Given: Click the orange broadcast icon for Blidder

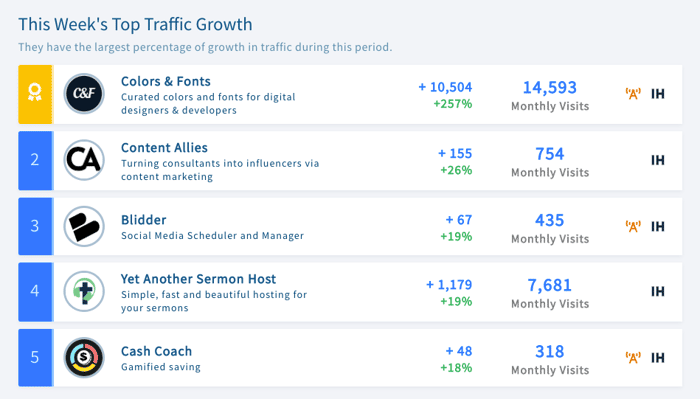Looking at the screenshot, I should pyautogui.click(x=633, y=226).
